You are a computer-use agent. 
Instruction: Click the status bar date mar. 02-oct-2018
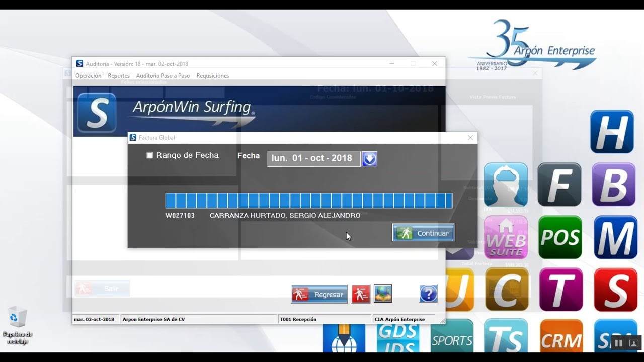point(94,319)
